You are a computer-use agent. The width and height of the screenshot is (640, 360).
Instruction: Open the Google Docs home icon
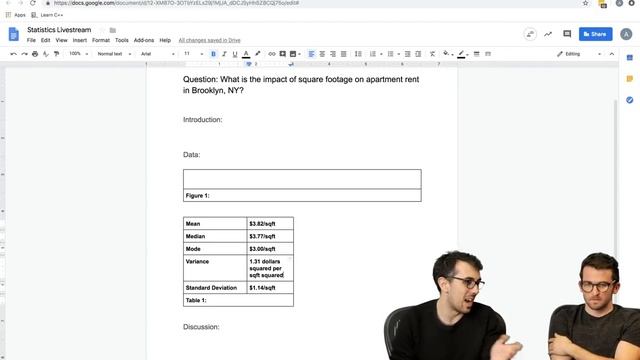13,34
